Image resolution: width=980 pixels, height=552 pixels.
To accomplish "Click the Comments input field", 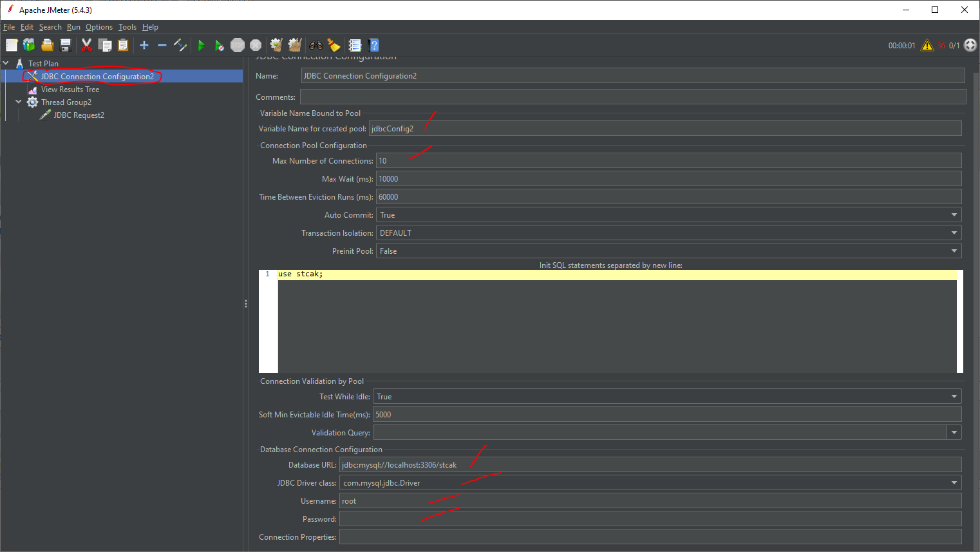I will coord(633,97).
